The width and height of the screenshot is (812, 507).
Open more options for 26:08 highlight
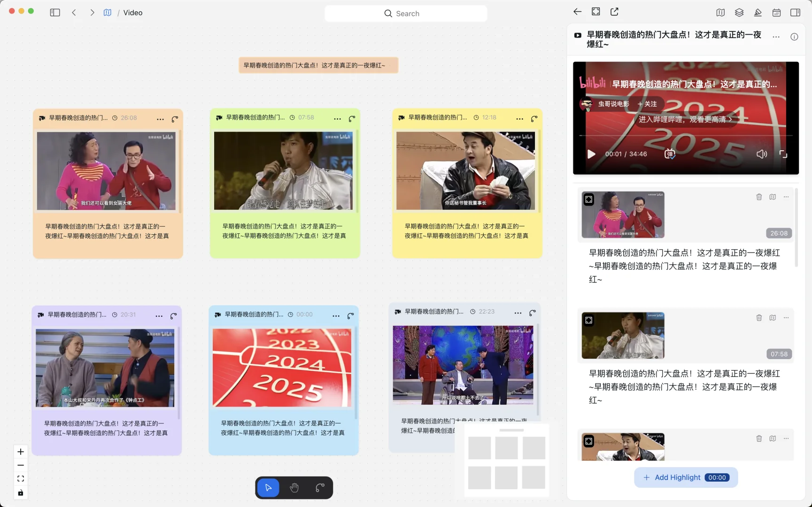click(x=786, y=197)
